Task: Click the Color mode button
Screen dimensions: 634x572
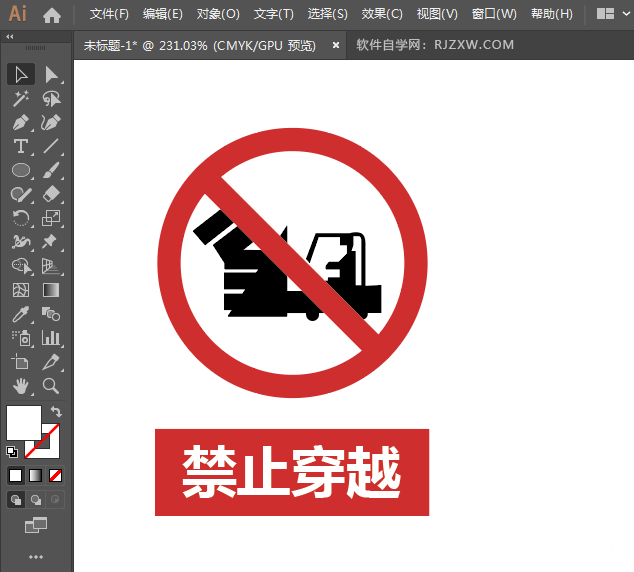Action: pos(16,476)
